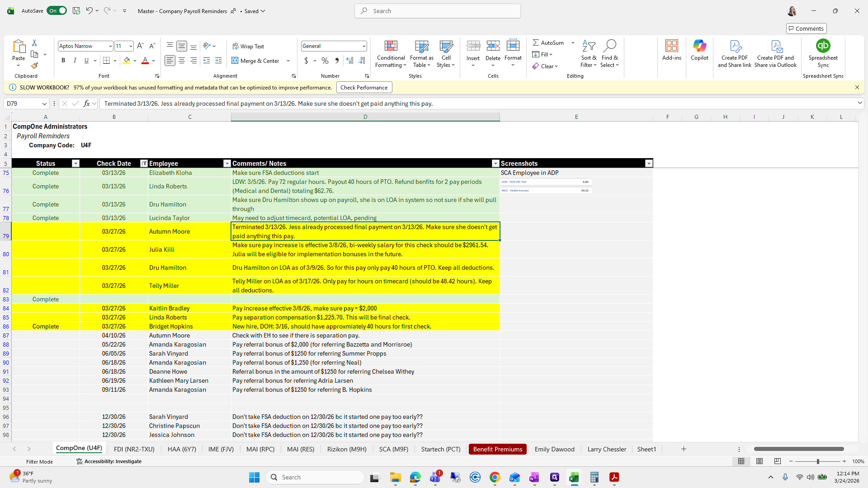Toggle Wrap Text for the selection
The width and height of the screenshot is (868, 488).
pyautogui.click(x=248, y=46)
